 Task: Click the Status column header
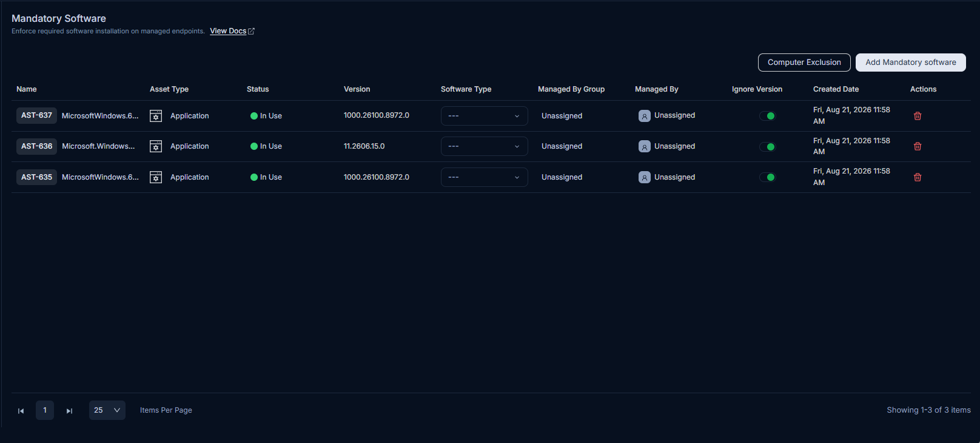[258, 89]
